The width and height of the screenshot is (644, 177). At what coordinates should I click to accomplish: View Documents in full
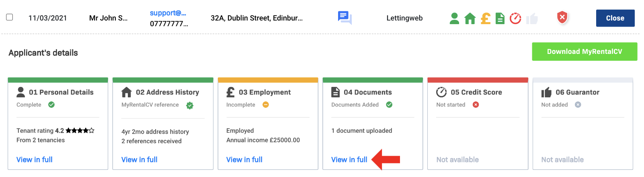tap(349, 160)
